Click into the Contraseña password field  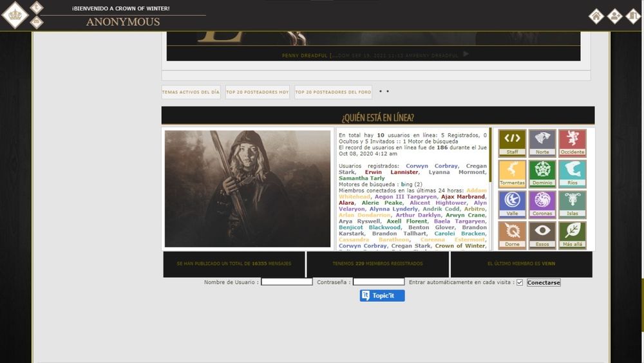[x=379, y=282]
